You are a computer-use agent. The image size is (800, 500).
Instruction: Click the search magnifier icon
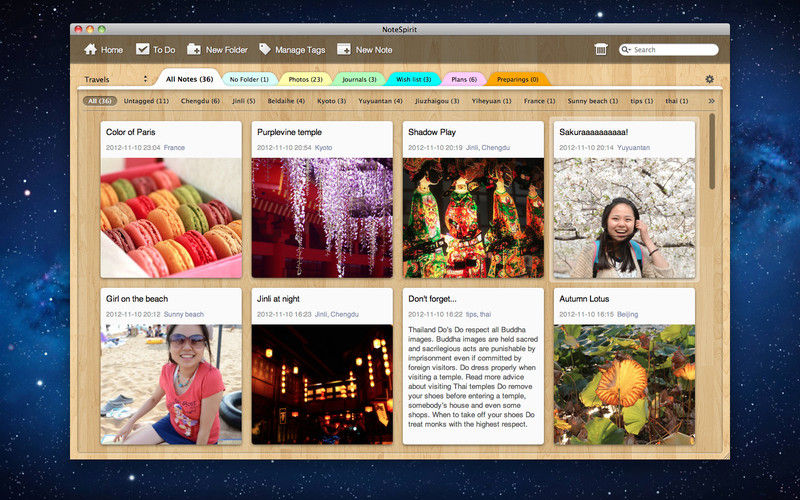[626, 49]
